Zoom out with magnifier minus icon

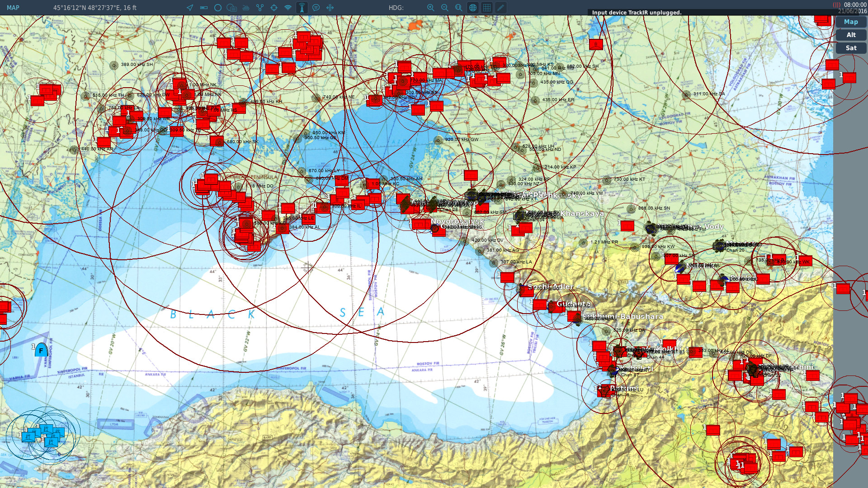click(x=445, y=8)
